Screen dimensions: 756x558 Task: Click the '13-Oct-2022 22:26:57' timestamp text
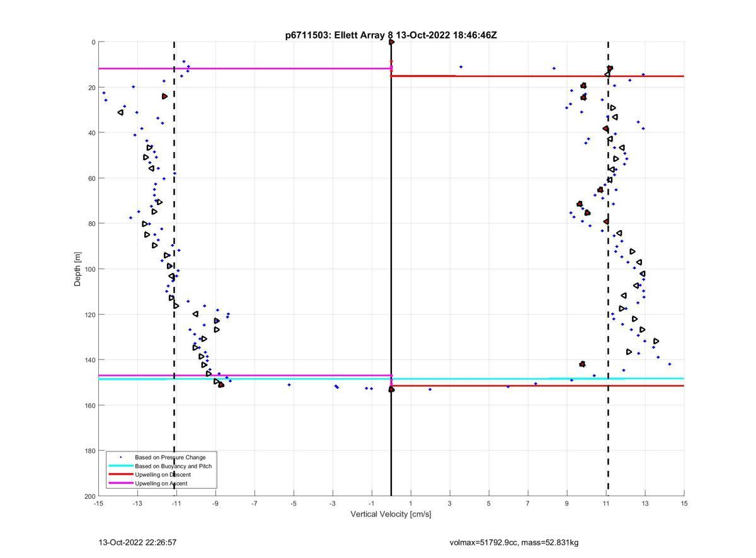click(137, 543)
